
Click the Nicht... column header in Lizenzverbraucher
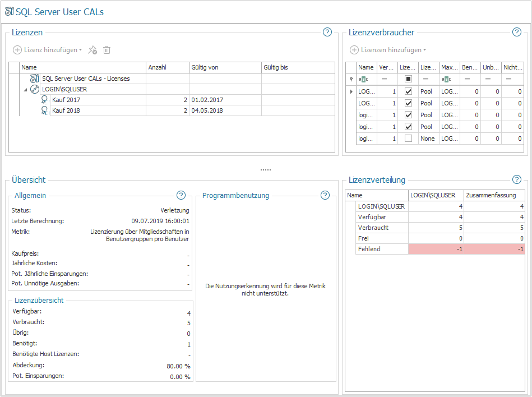(513, 67)
